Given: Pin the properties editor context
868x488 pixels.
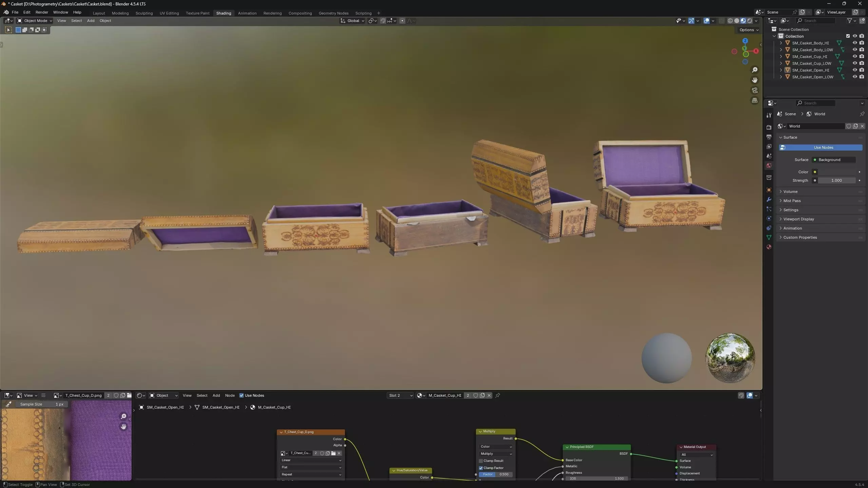Looking at the screenshot, I should pyautogui.click(x=862, y=114).
